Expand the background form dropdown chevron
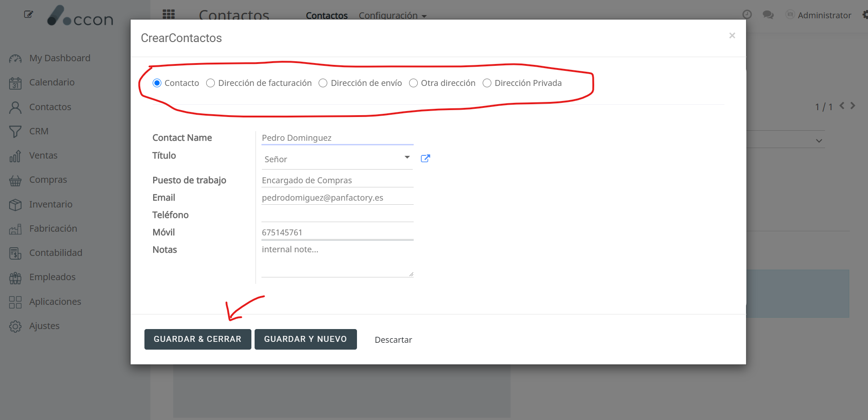Viewport: 868px width, 420px height. 819,141
